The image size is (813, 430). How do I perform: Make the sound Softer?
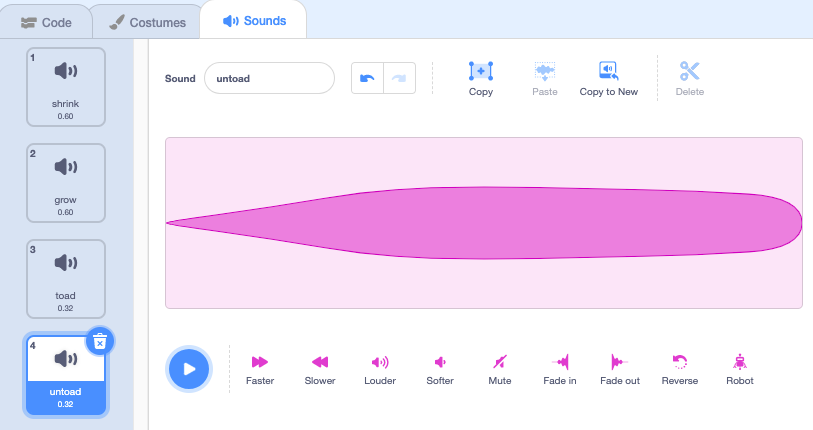pos(440,370)
